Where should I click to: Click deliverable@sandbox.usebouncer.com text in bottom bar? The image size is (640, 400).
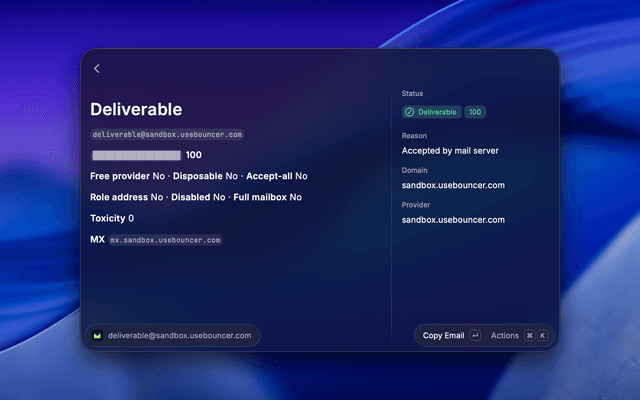(x=180, y=336)
